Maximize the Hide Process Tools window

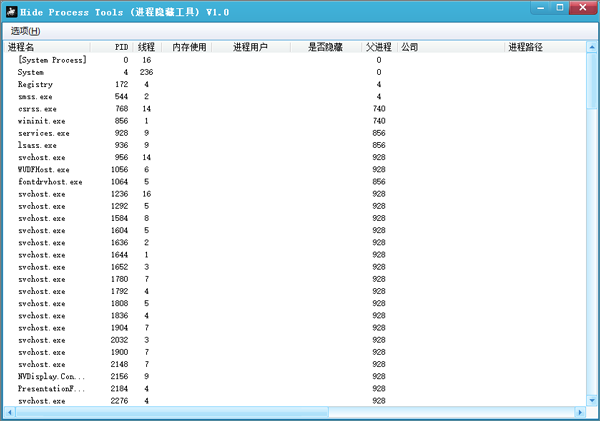pyautogui.click(x=560, y=8)
